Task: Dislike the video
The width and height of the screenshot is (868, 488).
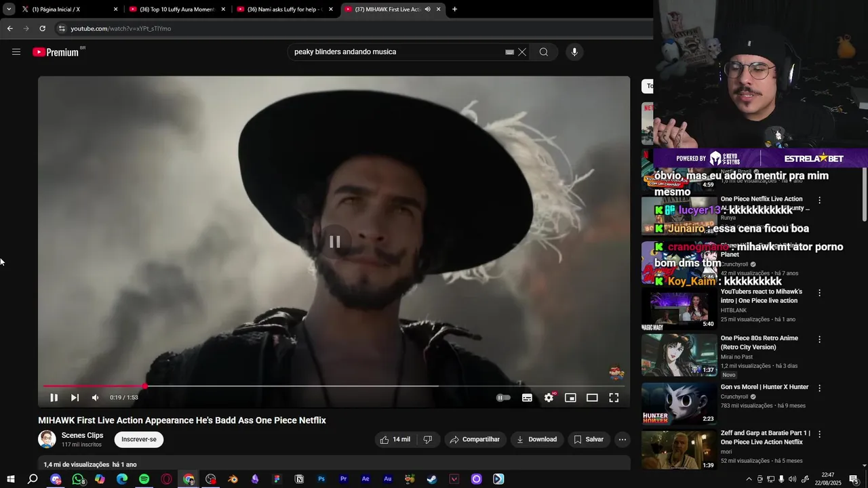Action: [427, 439]
